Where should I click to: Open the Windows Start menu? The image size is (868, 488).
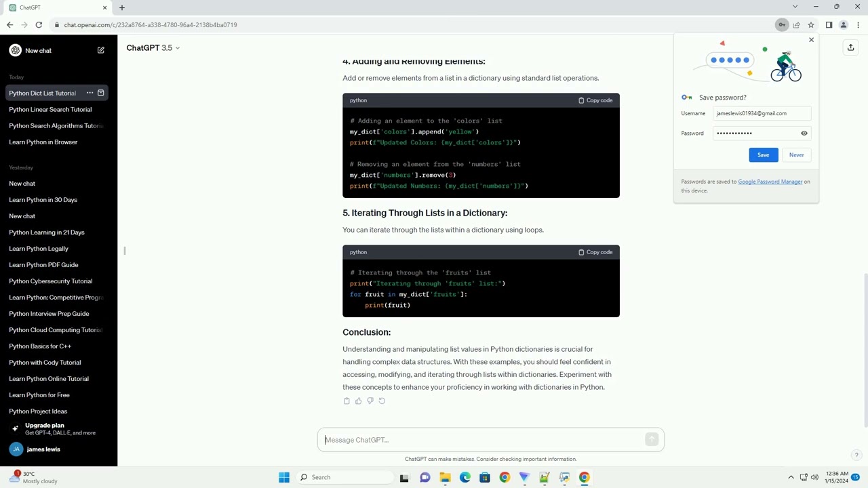[284, 477]
